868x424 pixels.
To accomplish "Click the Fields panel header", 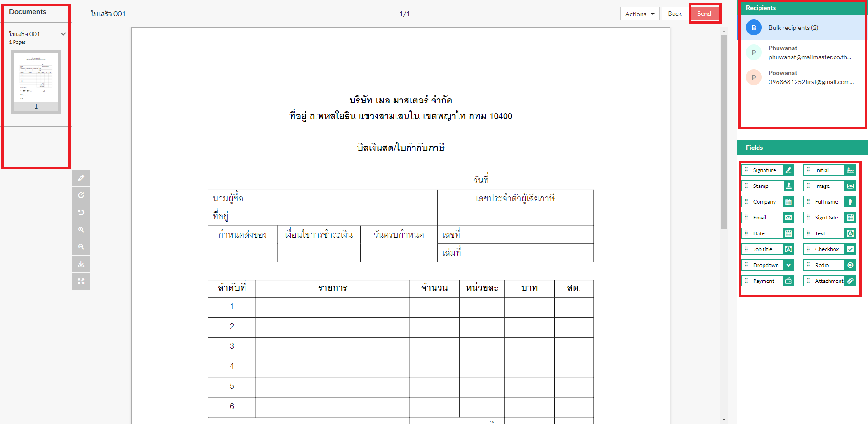I will pos(802,148).
